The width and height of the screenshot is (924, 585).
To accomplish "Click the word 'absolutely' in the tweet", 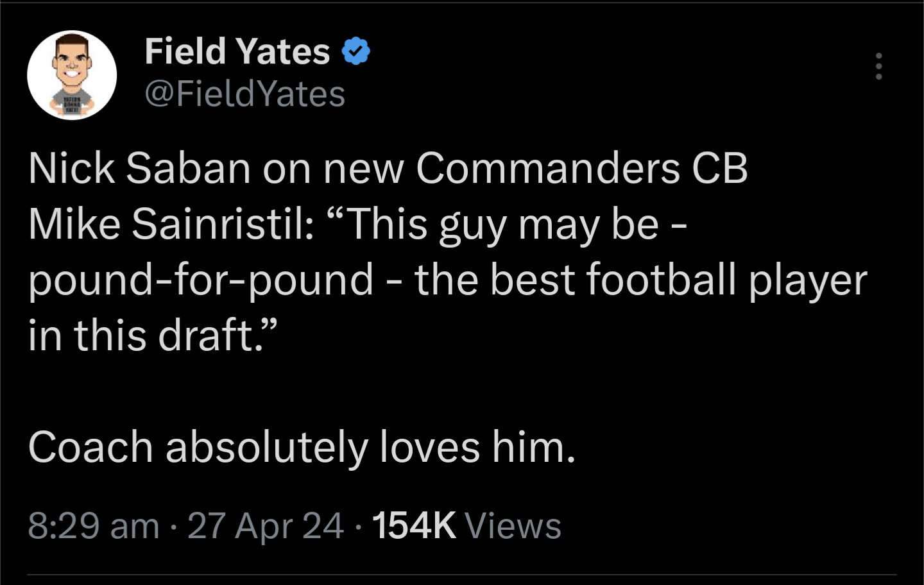I will click(x=267, y=447).
